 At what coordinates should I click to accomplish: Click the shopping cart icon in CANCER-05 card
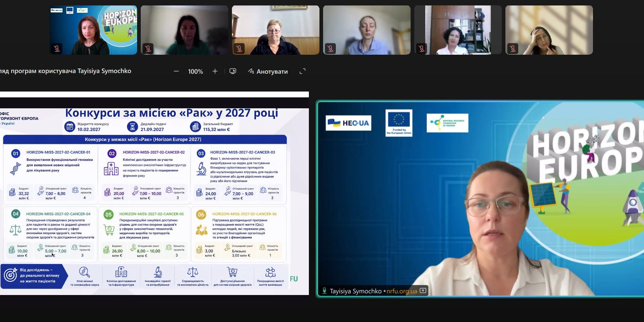[x=109, y=230]
